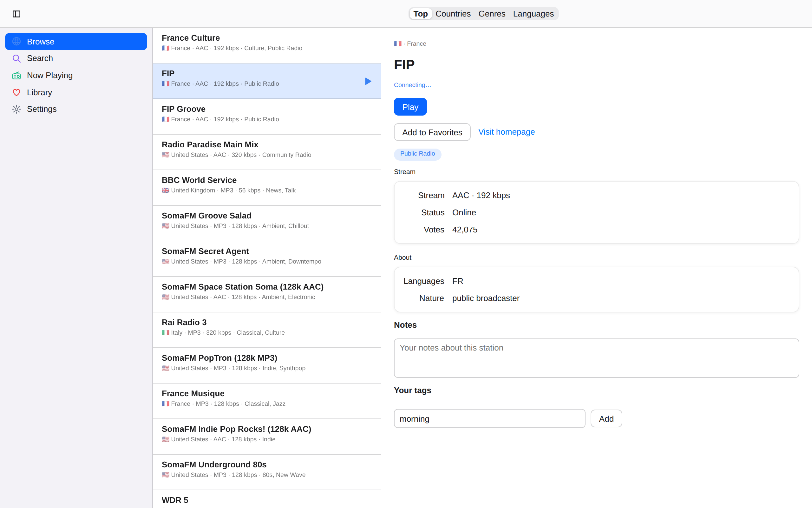Switch to the Countries tab

coord(453,14)
